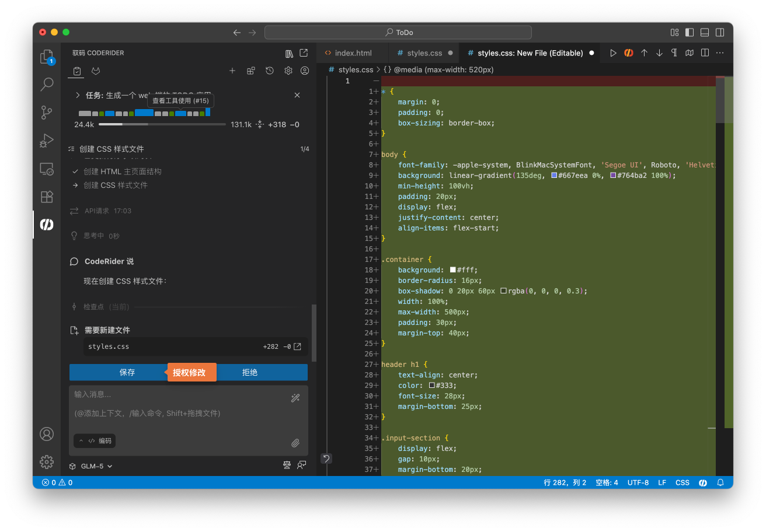Image resolution: width=766 pixels, height=532 pixels.
Task: Open the Search view in activity bar
Action: point(47,85)
